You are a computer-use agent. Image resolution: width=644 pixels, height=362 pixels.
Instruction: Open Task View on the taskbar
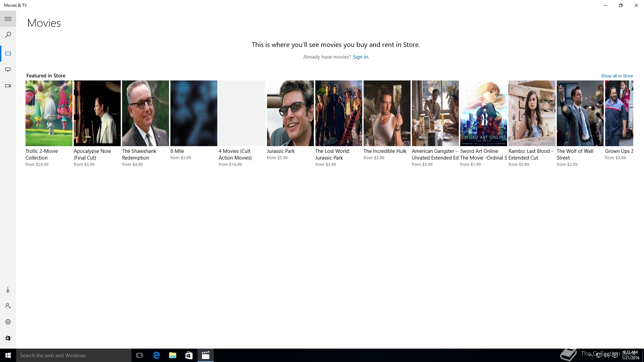tap(140, 355)
